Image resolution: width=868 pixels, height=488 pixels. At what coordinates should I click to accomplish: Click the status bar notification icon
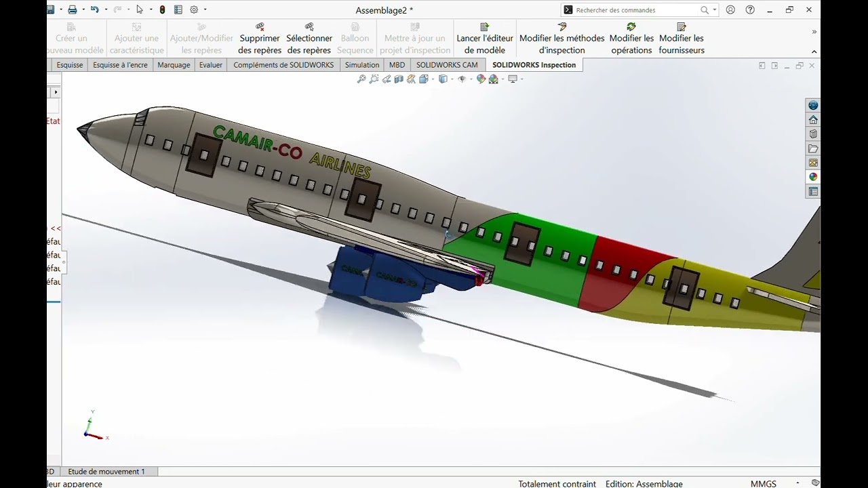815,483
